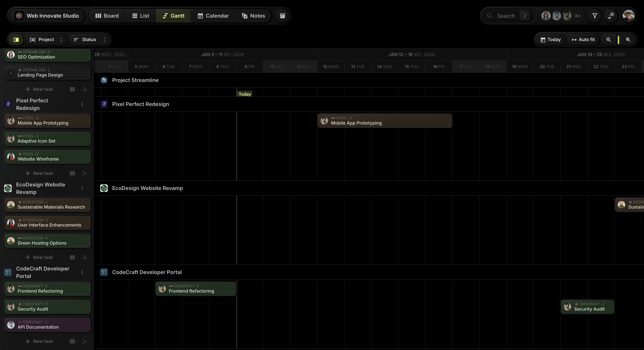Open the Project grouping dropdown
644x350 pixels.
(x=46, y=39)
